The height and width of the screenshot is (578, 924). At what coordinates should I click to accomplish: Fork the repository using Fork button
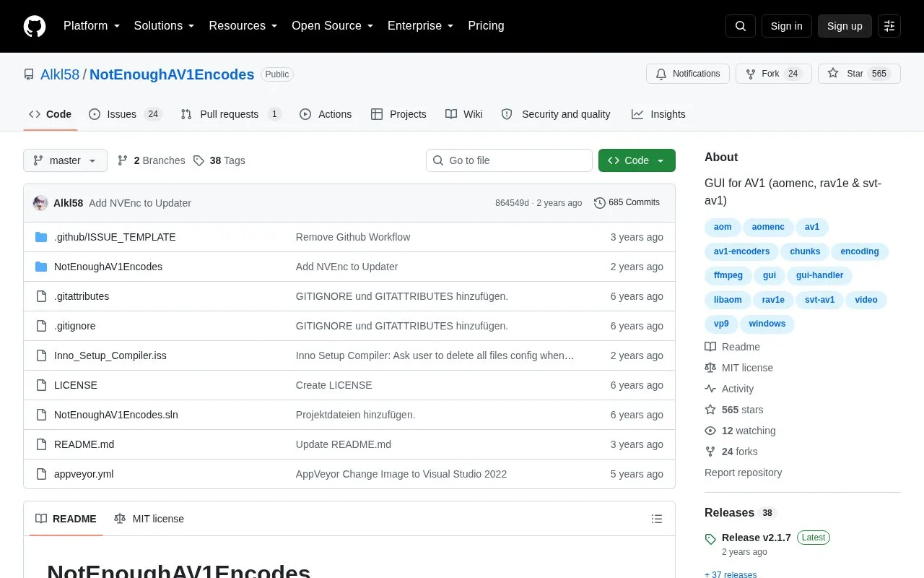click(x=774, y=74)
